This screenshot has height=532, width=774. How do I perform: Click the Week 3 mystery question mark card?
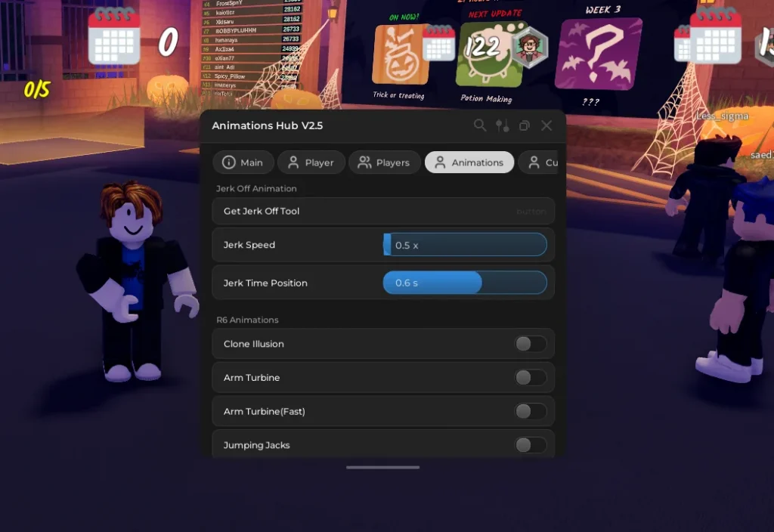(598, 54)
